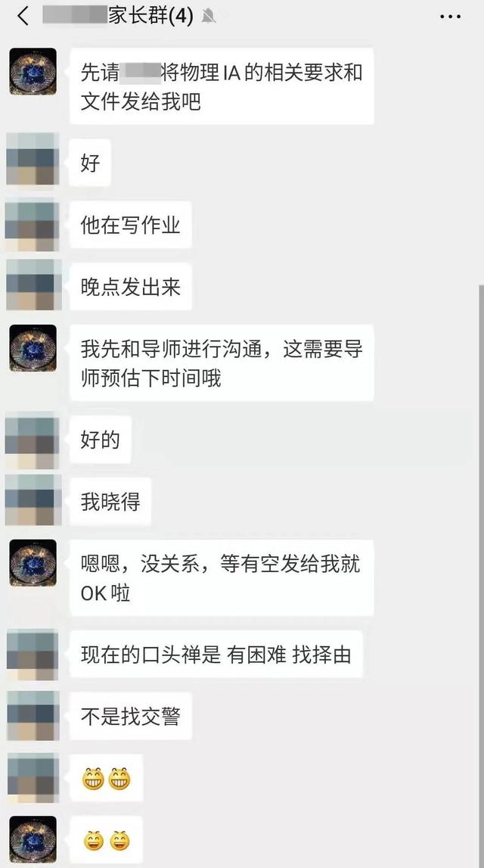Open blue flower avatar beside 物理 IA message
Viewport: 484px width, 868px height.
pyautogui.click(x=33, y=71)
